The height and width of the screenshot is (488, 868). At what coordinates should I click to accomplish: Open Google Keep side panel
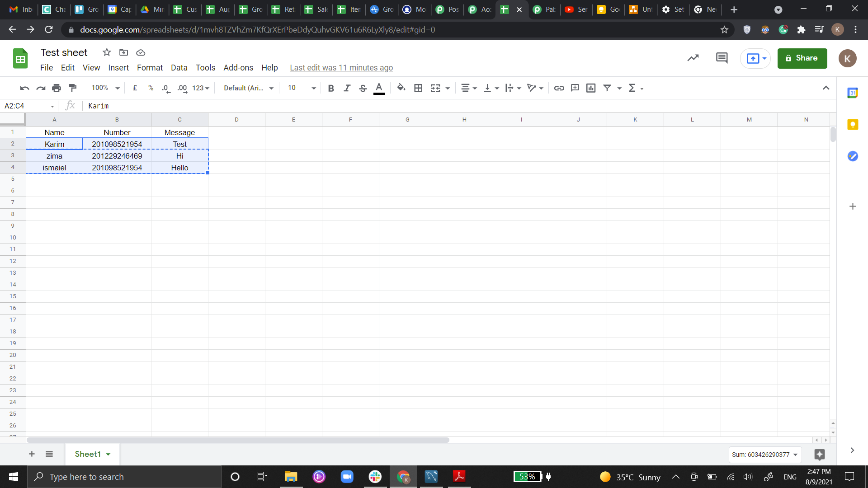tap(853, 125)
